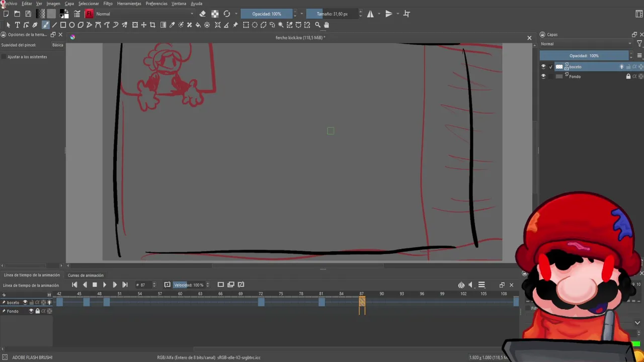
Task: Select the Rectangle tool
Action: pyautogui.click(x=63, y=25)
